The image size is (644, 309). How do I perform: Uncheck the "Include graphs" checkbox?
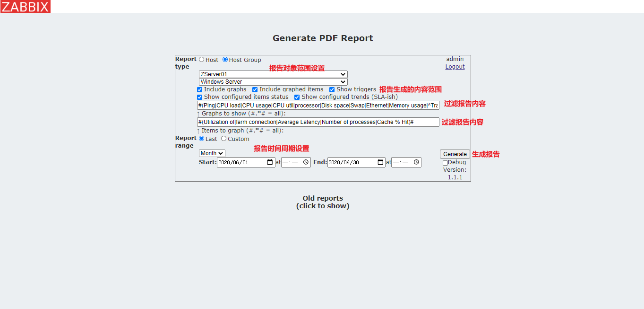(x=199, y=89)
